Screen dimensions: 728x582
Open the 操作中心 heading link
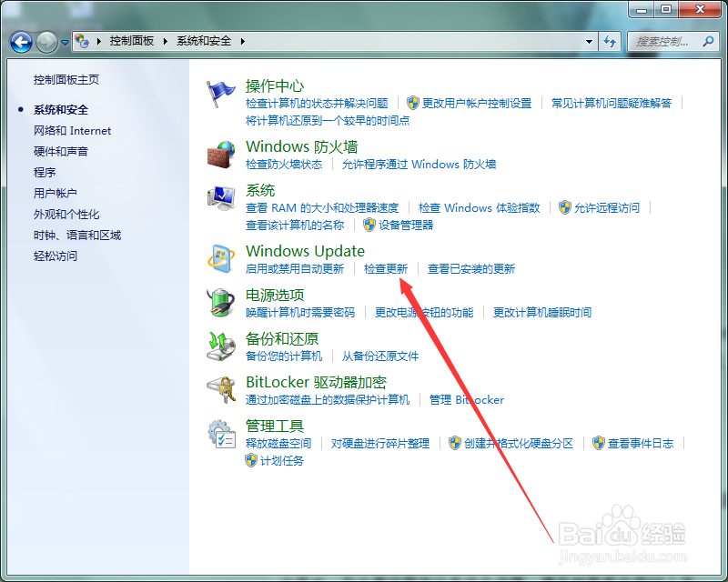[275, 86]
